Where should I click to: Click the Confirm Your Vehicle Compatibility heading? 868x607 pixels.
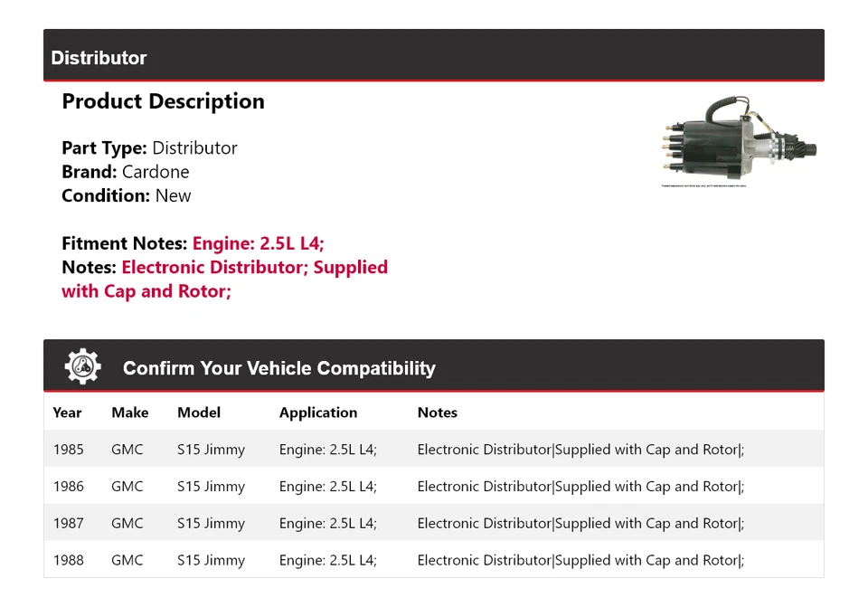[279, 368]
